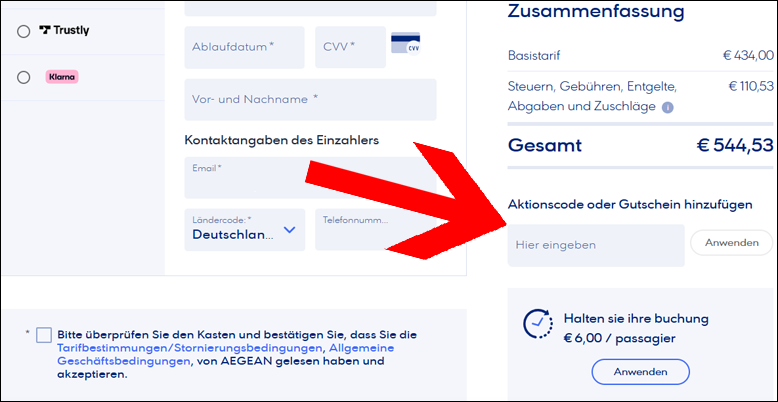Viewport: 778px width, 402px height.
Task: Click the Gesamt total € 544,53
Action: point(735,145)
